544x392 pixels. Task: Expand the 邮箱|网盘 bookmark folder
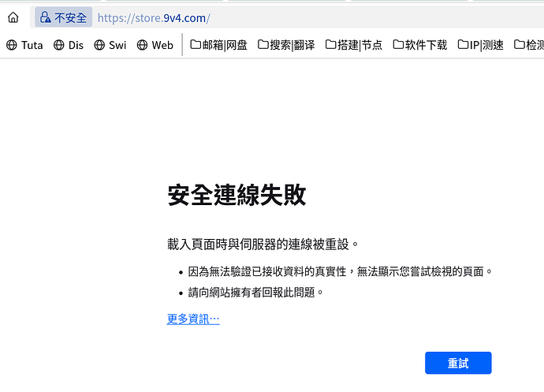[218, 45]
